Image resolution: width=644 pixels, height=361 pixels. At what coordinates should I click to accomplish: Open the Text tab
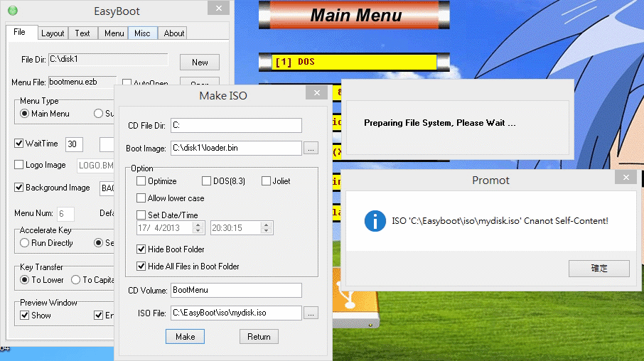(82, 33)
